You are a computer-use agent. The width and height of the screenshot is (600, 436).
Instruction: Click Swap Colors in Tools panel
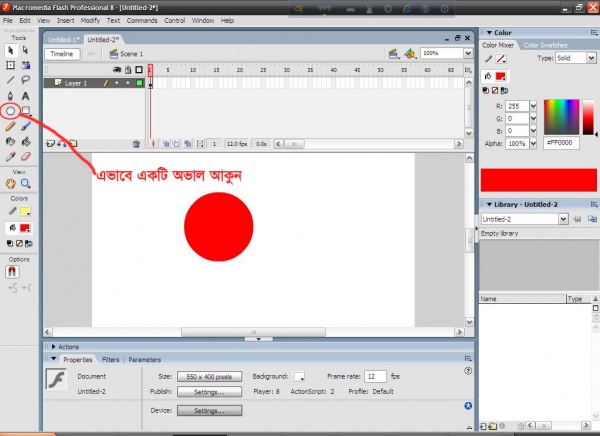tap(29, 243)
